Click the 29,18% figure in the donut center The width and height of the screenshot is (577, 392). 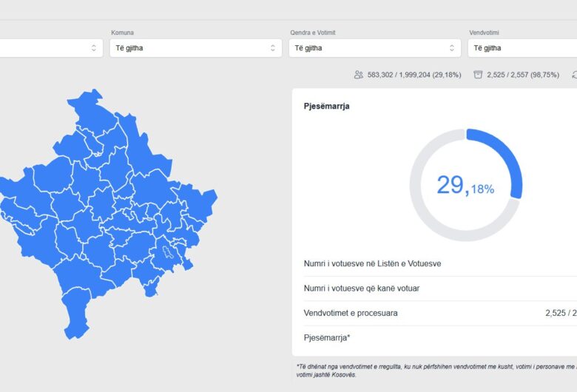pos(465,186)
